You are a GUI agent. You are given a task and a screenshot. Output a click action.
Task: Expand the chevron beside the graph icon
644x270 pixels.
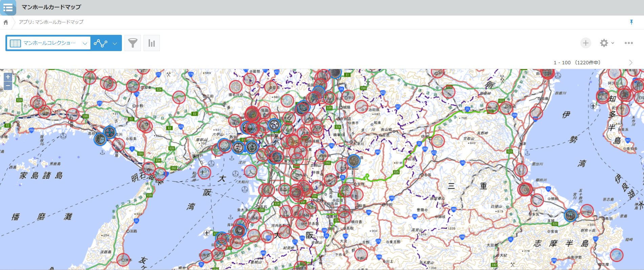point(115,43)
